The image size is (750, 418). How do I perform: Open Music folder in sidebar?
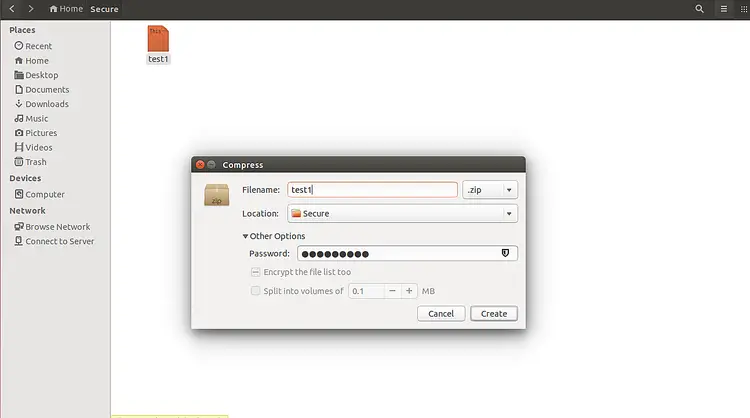(31, 119)
